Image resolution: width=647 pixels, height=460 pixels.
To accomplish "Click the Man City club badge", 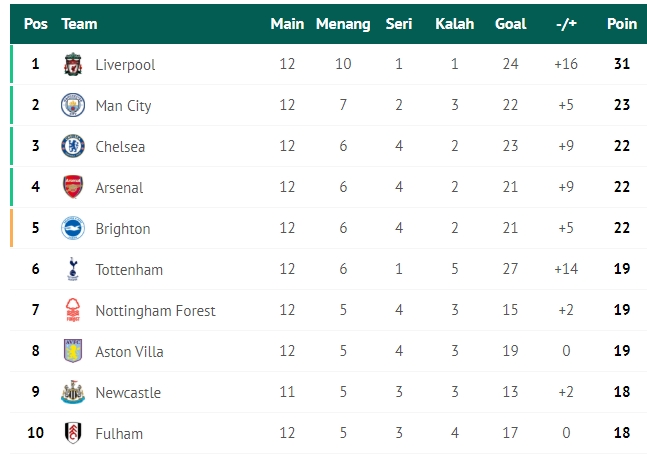I will click(x=73, y=105).
